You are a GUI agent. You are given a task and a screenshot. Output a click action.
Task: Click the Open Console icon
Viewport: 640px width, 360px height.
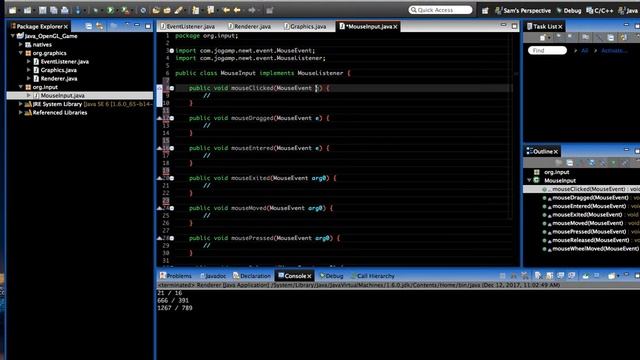pos(611,276)
